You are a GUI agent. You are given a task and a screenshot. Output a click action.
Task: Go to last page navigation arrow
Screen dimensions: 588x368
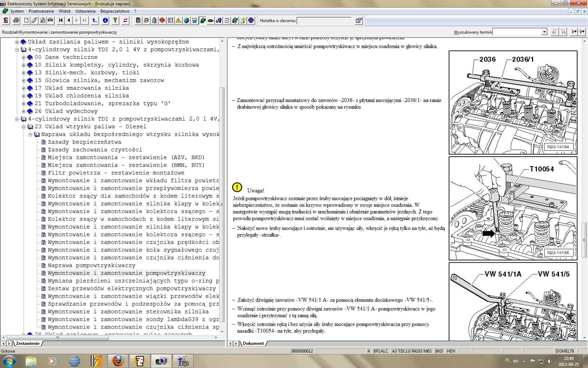[85, 20]
